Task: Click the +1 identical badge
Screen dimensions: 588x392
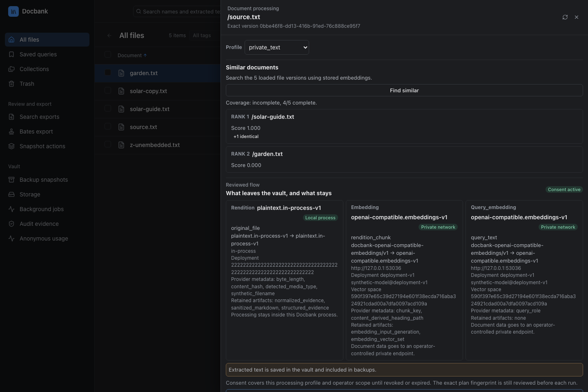Action: (x=246, y=136)
